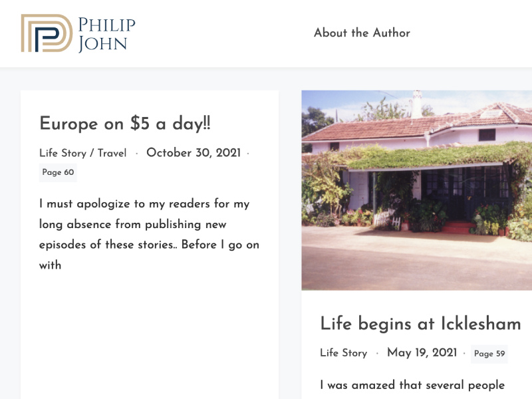Click the "I was amazed" excerpt text

[412, 385]
